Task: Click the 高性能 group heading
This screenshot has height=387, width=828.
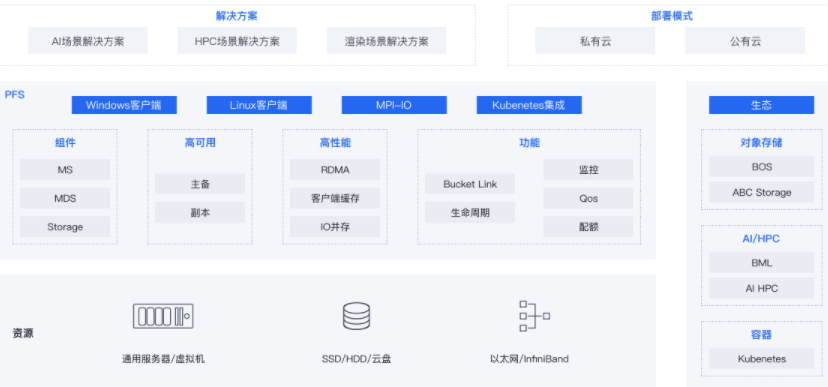Action: pyautogui.click(x=335, y=143)
